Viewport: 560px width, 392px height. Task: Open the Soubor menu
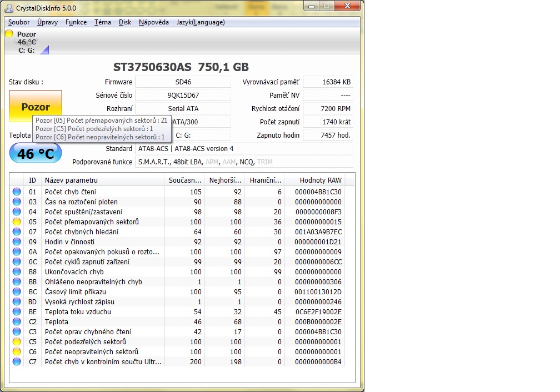[19, 22]
